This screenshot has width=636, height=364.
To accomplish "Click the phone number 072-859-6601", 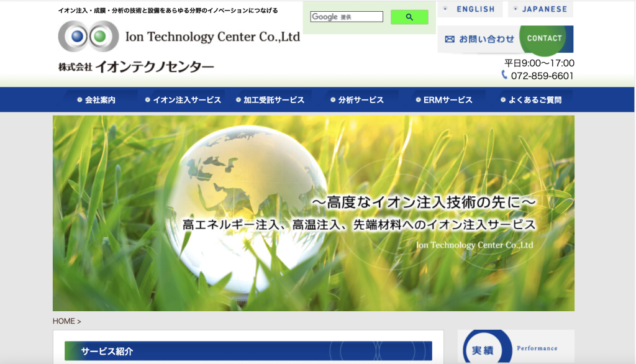I will click(x=542, y=76).
